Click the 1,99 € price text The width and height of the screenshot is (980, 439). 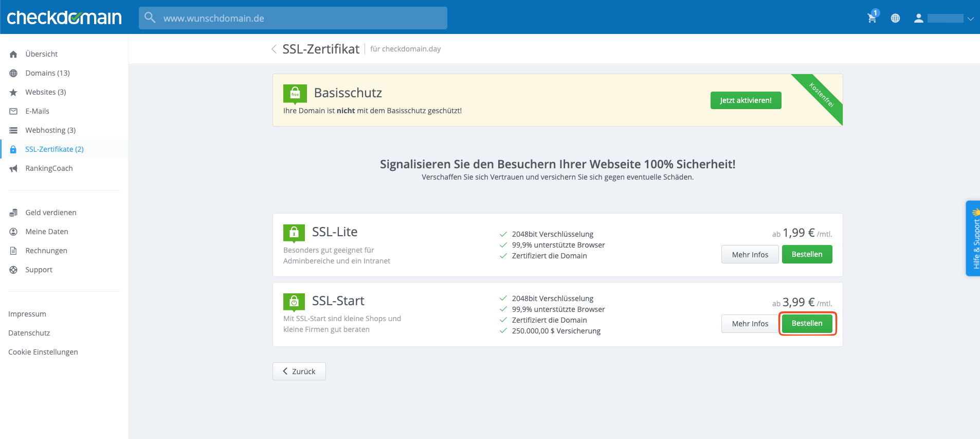pyautogui.click(x=798, y=233)
